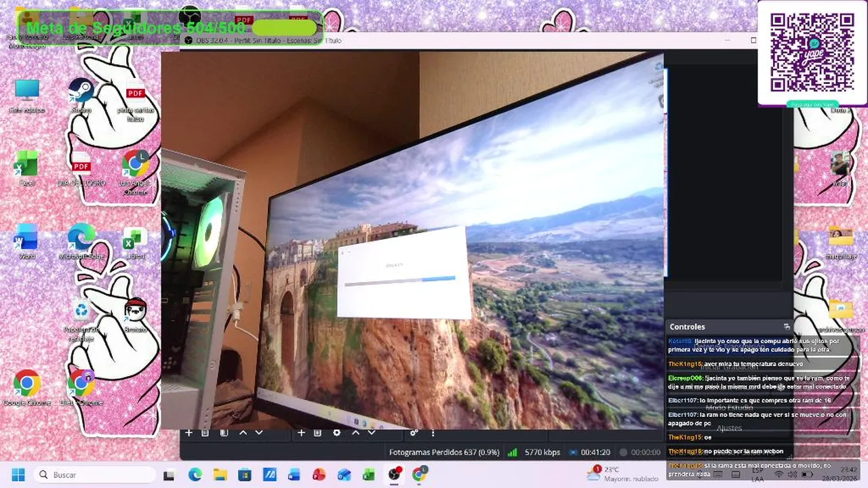This screenshot has width=868, height=488.
Task: Open Task View from the taskbar
Action: pos(169,474)
